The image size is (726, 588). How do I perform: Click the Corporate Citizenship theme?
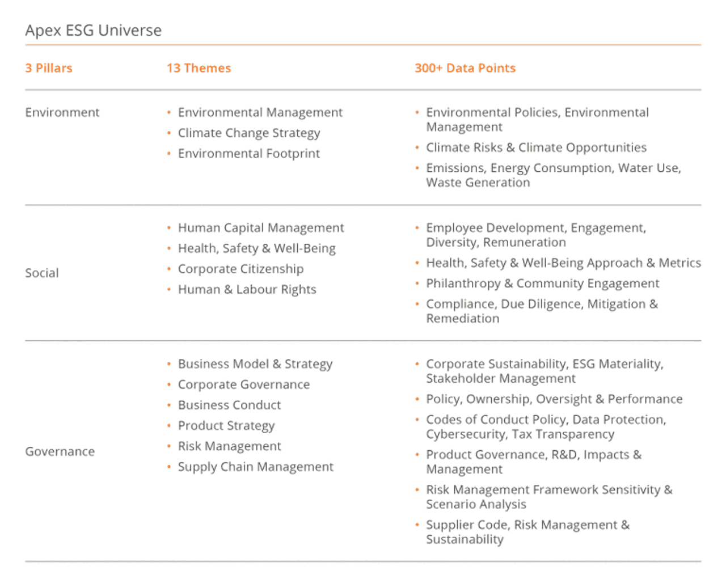[x=240, y=269]
